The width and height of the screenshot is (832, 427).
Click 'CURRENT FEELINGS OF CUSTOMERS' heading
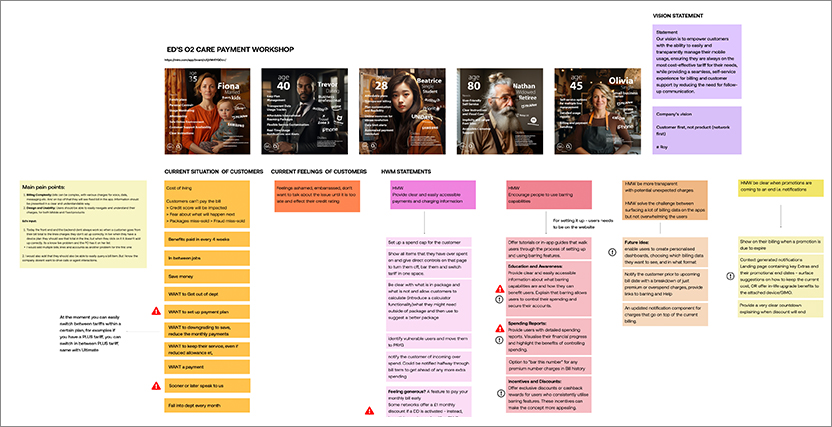click(x=318, y=171)
